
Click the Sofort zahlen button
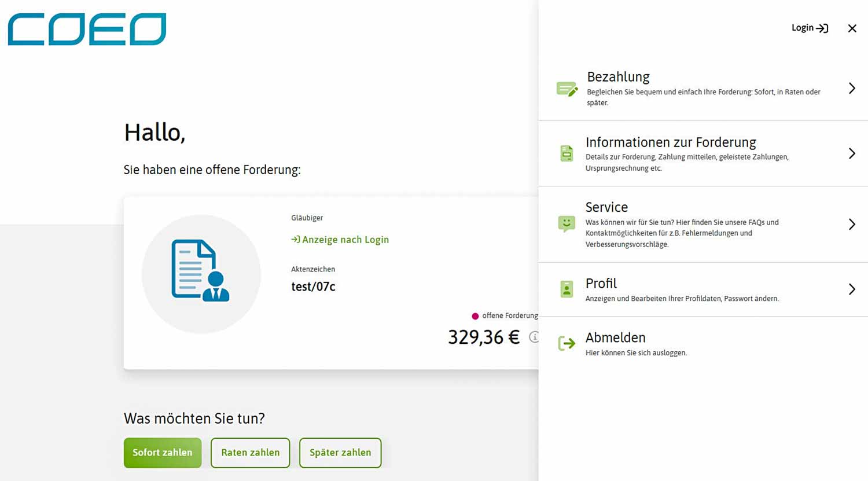tap(163, 453)
